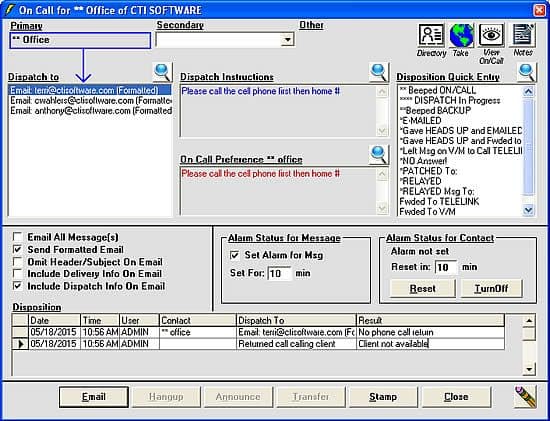Click the Take globe icon
The image size is (550, 421).
(461, 35)
